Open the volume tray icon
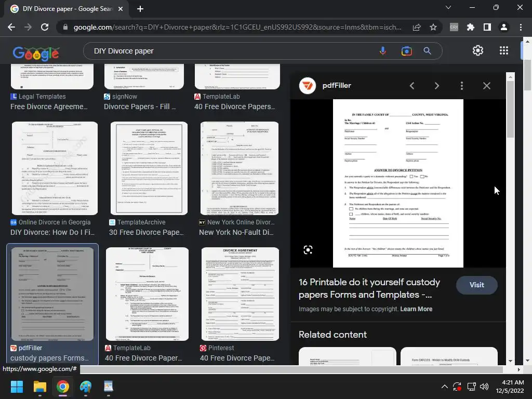Screen dimensions: 532x399 click(484, 387)
